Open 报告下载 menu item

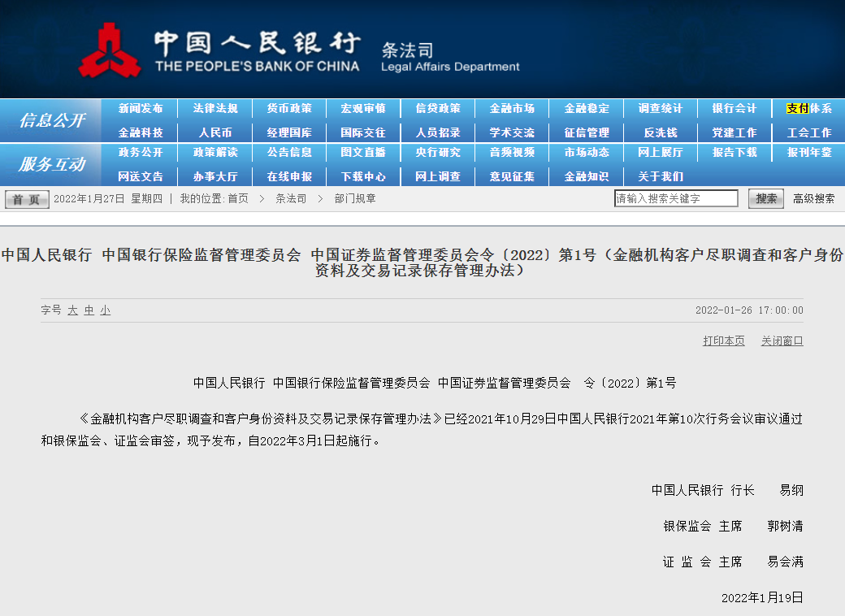(x=734, y=153)
